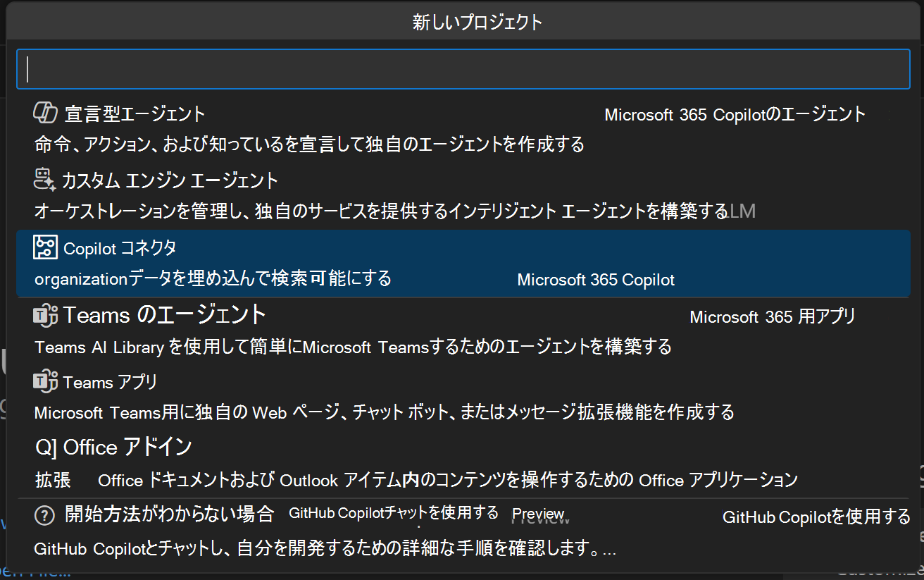The width and height of the screenshot is (924, 580).
Task: Select the Teams アプリ option
Action: [x=463, y=398]
